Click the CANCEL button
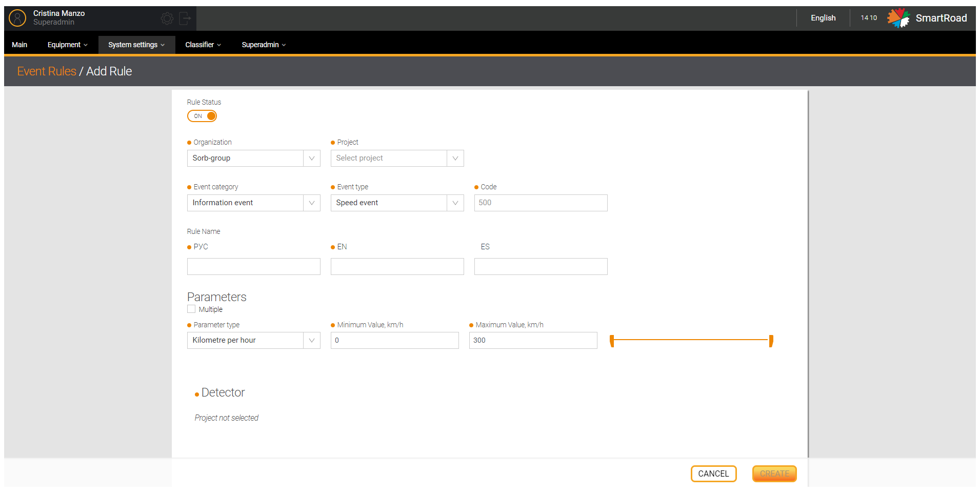This screenshot has height=493, width=980. pos(713,474)
